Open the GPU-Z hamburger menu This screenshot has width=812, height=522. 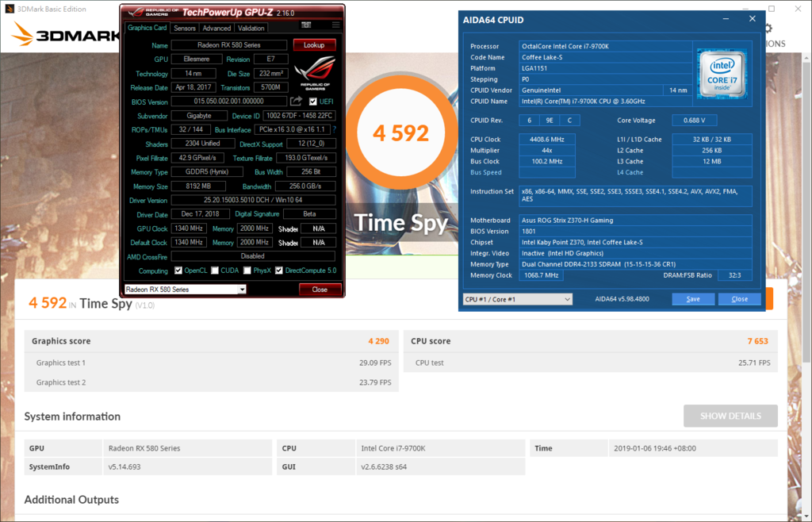click(335, 25)
